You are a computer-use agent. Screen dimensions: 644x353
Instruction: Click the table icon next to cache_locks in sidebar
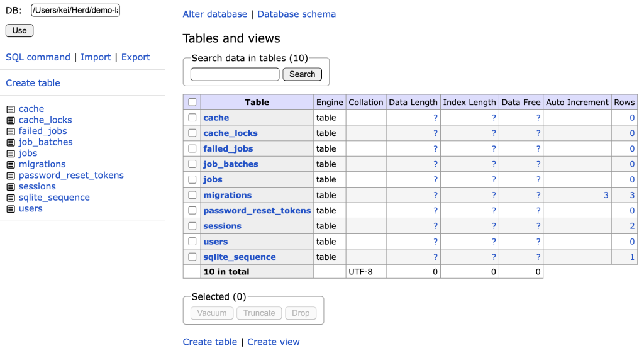click(11, 120)
